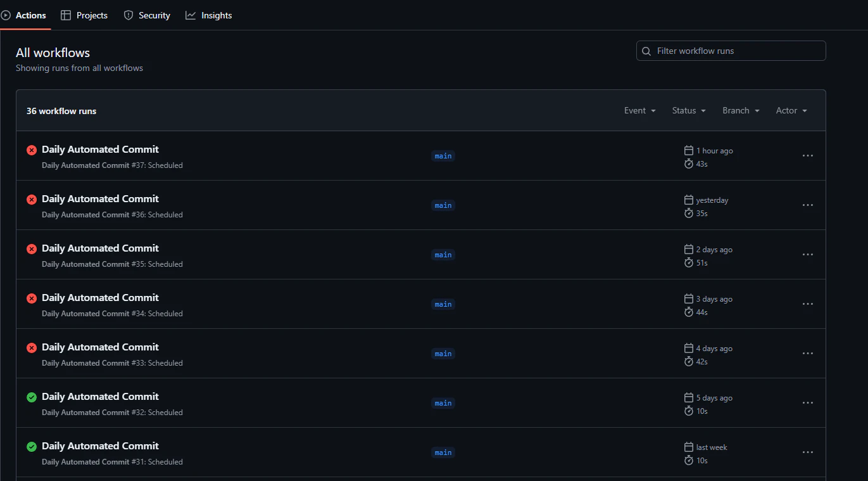Show more options for run #33

click(x=808, y=354)
